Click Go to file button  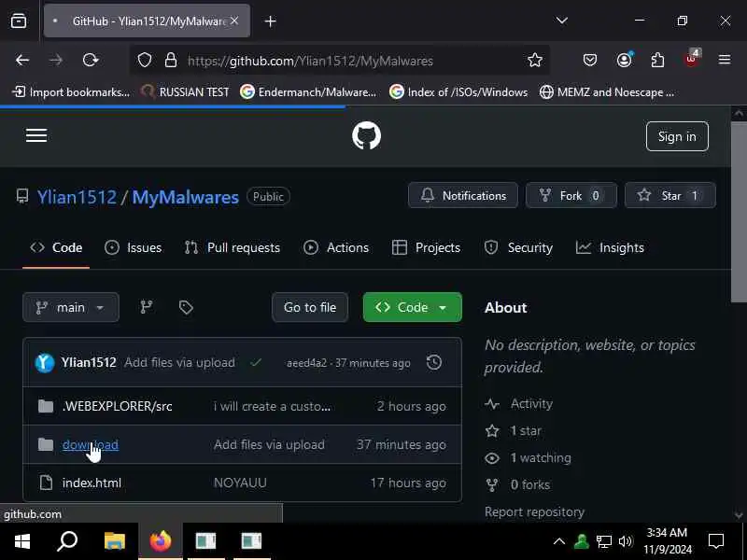[310, 307]
